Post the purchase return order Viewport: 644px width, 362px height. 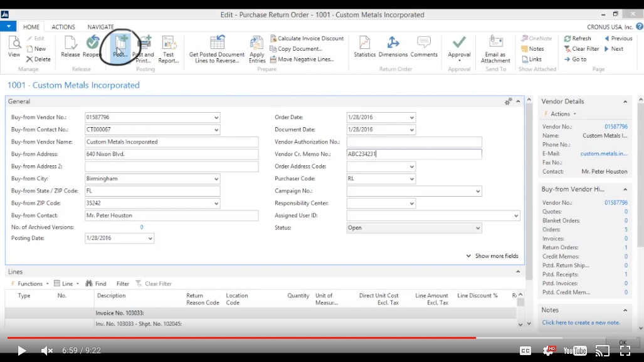[121, 47]
